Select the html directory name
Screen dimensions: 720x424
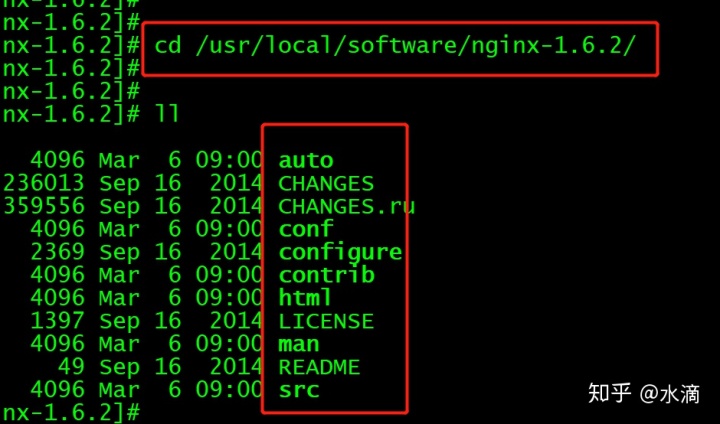pos(305,298)
